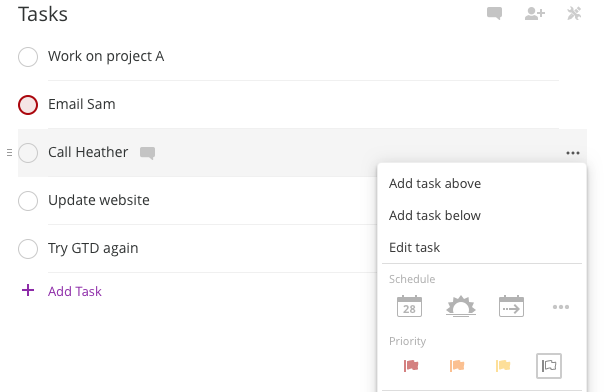Schedule task for tomorrow sun icon
Image resolution: width=605 pixels, height=392 pixels.
pyautogui.click(x=461, y=306)
